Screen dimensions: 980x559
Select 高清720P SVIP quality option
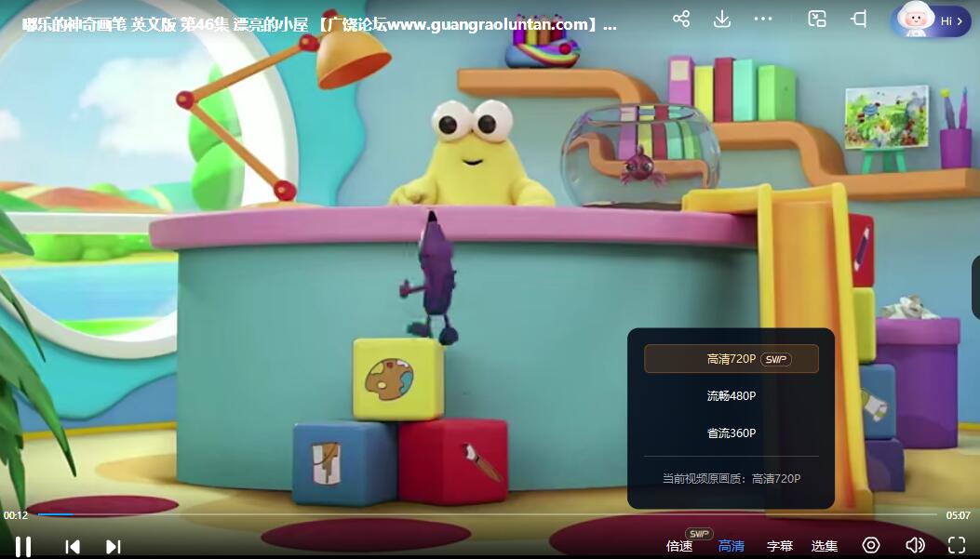pyautogui.click(x=732, y=359)
